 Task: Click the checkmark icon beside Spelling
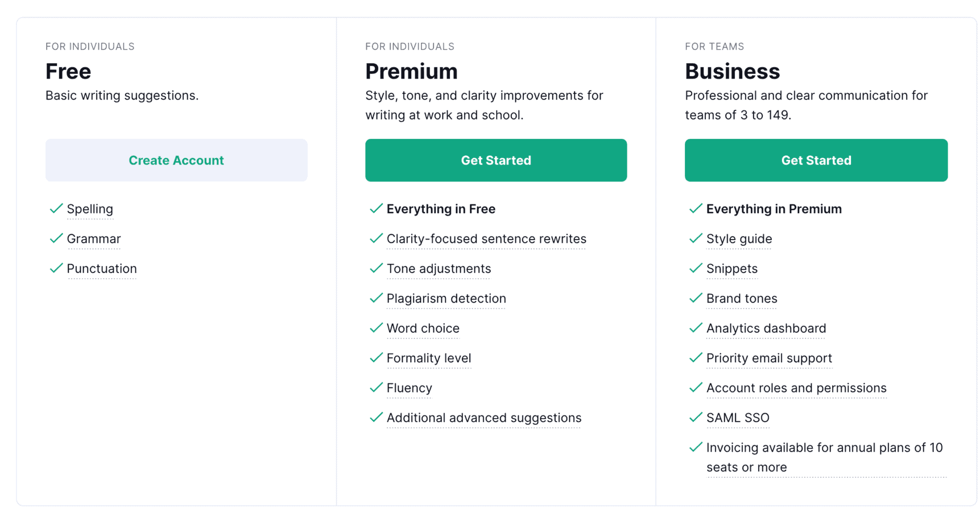pyautogui.click(x=56, y=209)
